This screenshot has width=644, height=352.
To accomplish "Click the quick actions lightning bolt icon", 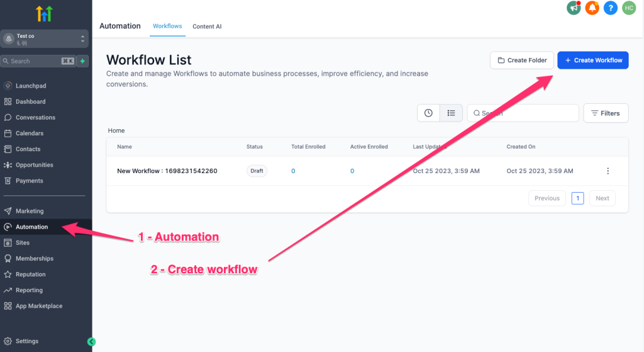I will [x=82, y=61].
